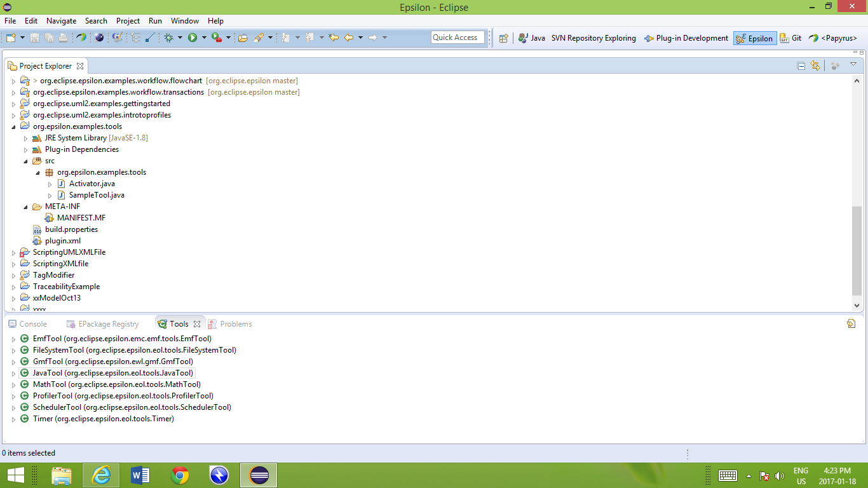Viewport: 868px width, 488px height.
Task: Open Project Explorer View Menu triangle
Action: [x=853, y=64]
